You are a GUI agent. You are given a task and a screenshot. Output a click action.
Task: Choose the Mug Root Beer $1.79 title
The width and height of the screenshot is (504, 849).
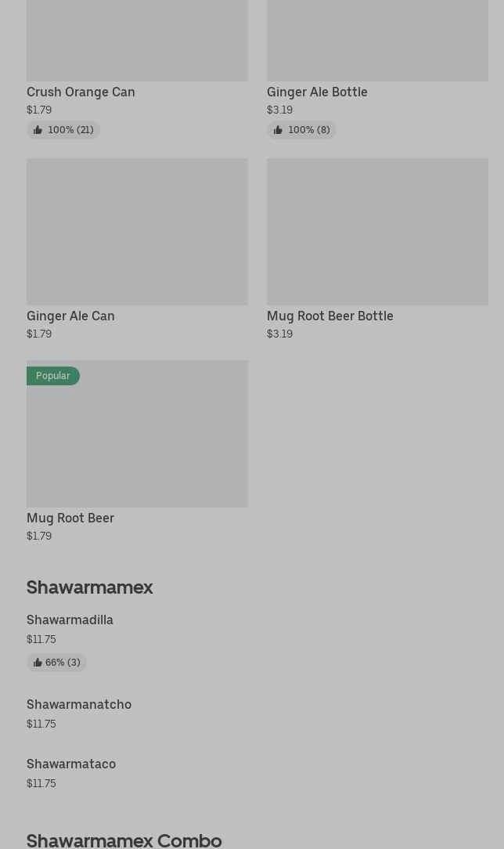tap(70, 518)
